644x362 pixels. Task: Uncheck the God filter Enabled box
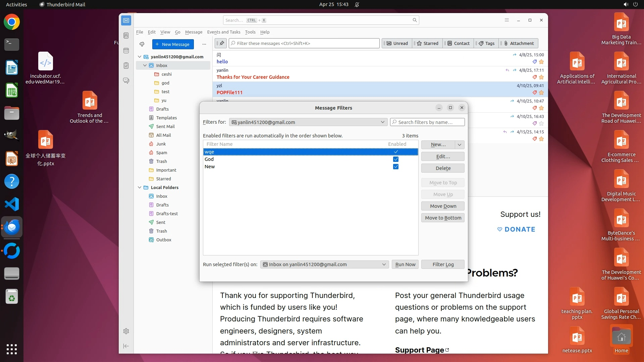(x=396, y=159)
